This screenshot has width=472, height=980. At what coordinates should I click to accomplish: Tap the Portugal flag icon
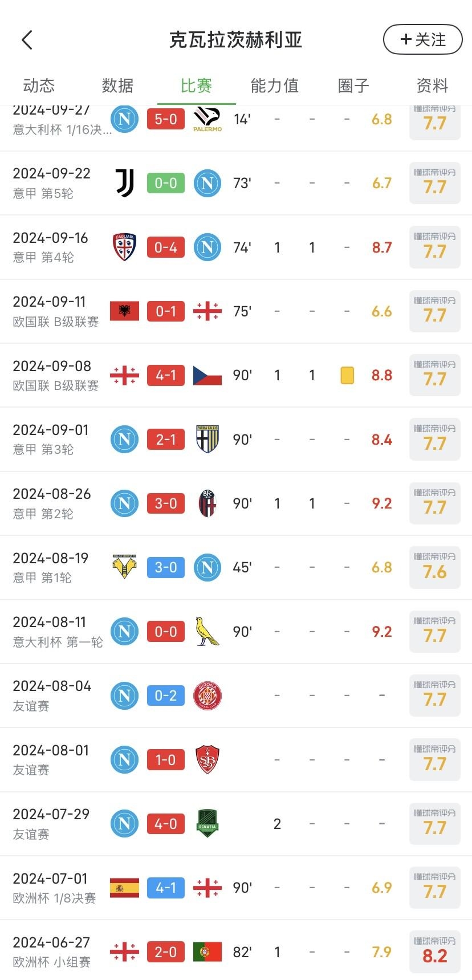click(207, 951)
